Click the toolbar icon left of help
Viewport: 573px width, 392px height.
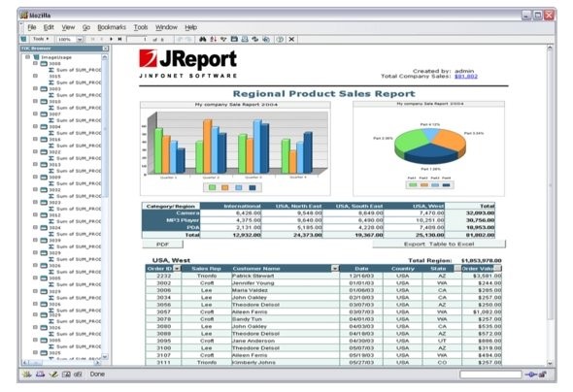[266, 39]
